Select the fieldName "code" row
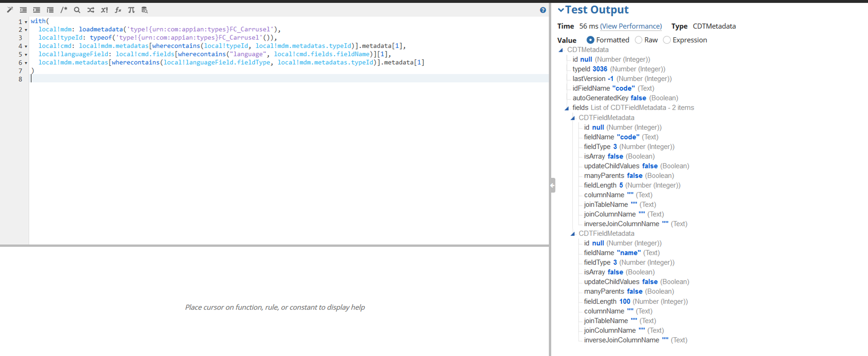Viewport: 868px width, 356px height. click(x=621, y=137)
